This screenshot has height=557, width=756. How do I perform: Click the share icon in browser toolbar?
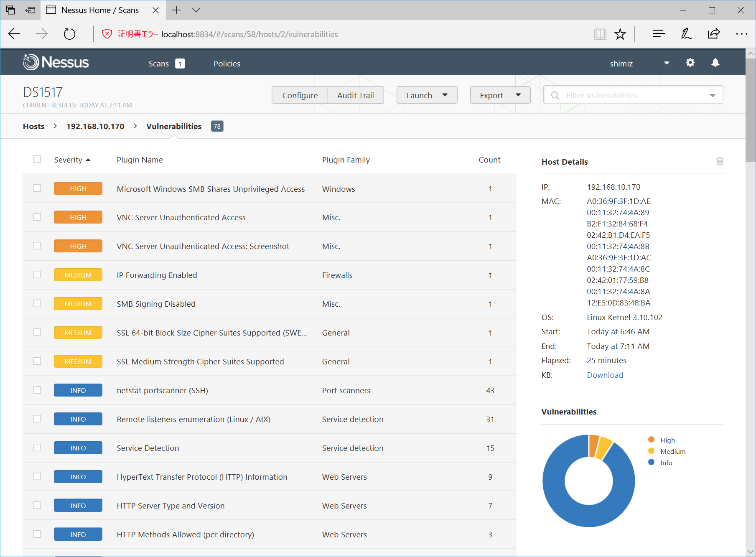[714, 34]
